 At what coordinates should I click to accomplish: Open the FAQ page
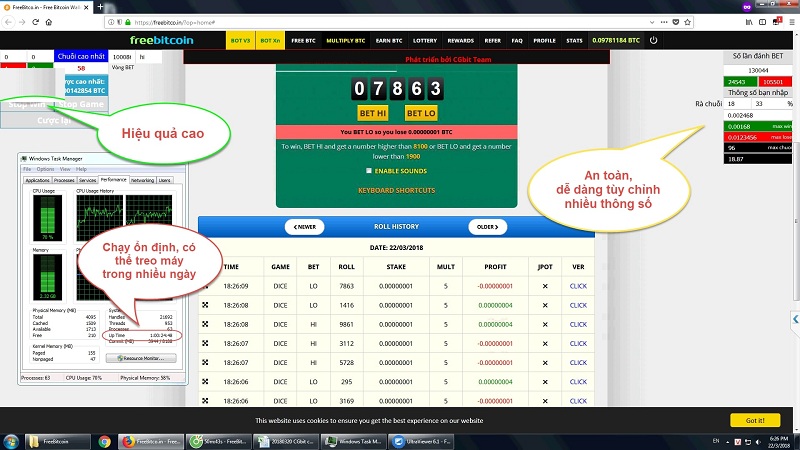(517, 40)
